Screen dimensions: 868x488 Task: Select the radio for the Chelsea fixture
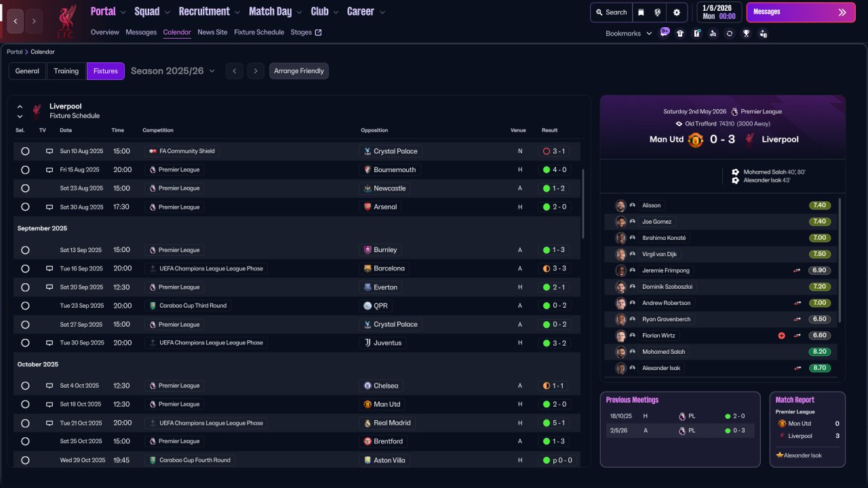coord(25,386)
